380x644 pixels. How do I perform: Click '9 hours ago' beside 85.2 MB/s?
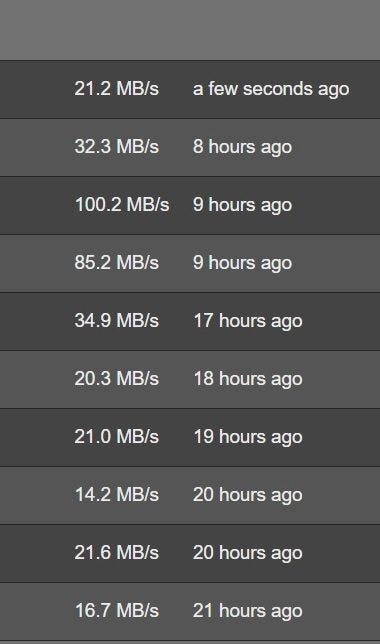click(x=242, y=263)
